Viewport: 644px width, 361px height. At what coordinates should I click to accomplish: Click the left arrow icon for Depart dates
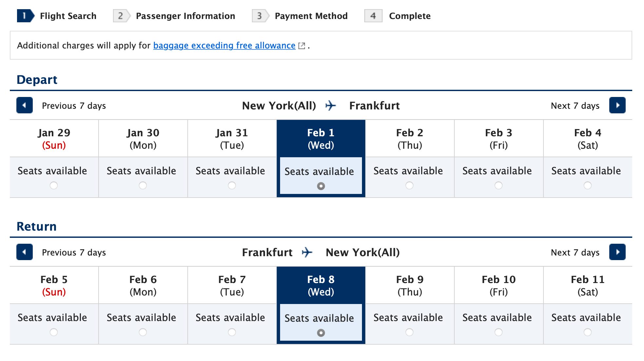point(24,105)
